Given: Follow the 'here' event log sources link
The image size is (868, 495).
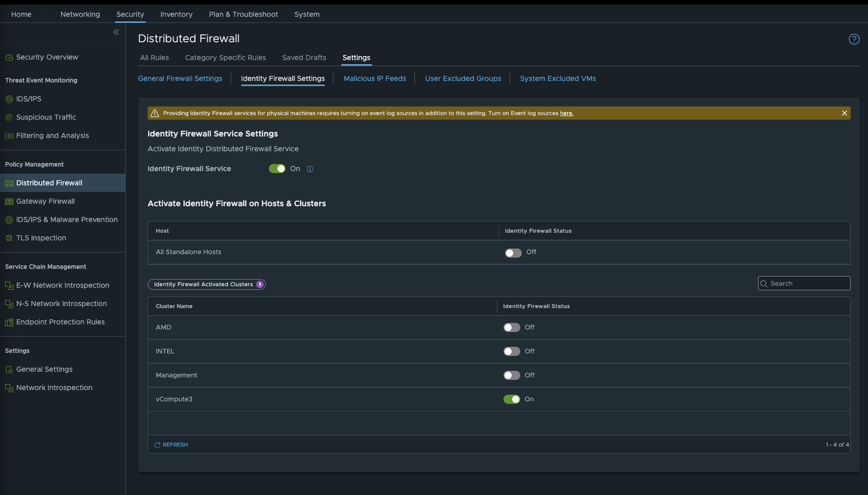Looking at the screenshot, I should tap(566, 113).
